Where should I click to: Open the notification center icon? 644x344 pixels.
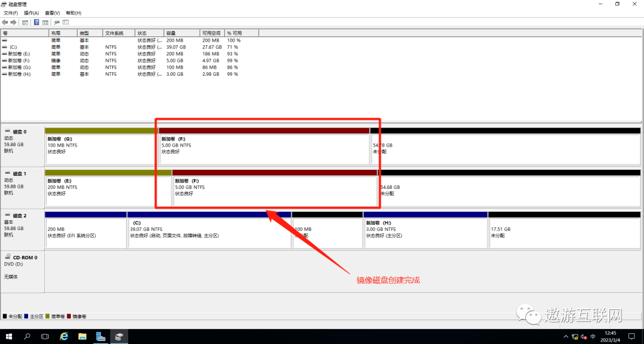click(x=631, y=337)
